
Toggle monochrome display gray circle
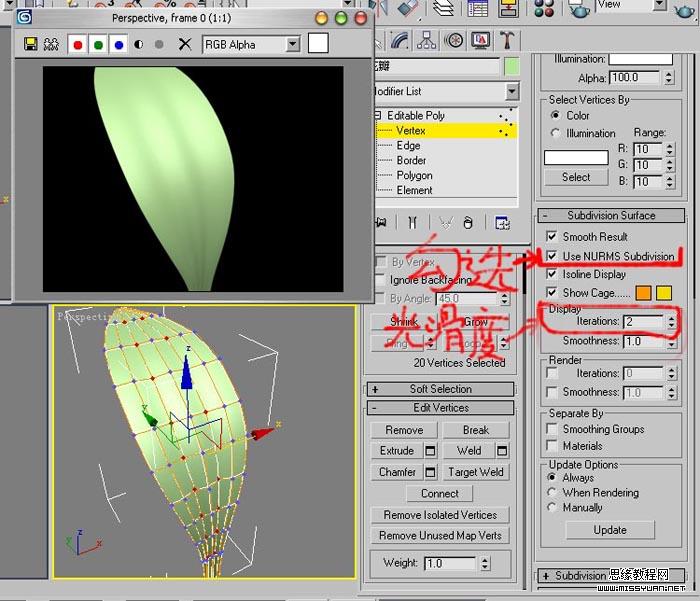(x=159, y=44)
